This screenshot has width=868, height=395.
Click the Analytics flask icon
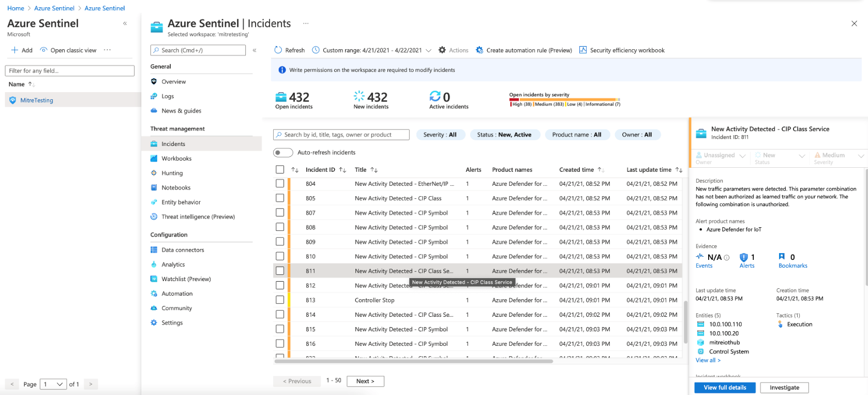click(x=154, y=264)
